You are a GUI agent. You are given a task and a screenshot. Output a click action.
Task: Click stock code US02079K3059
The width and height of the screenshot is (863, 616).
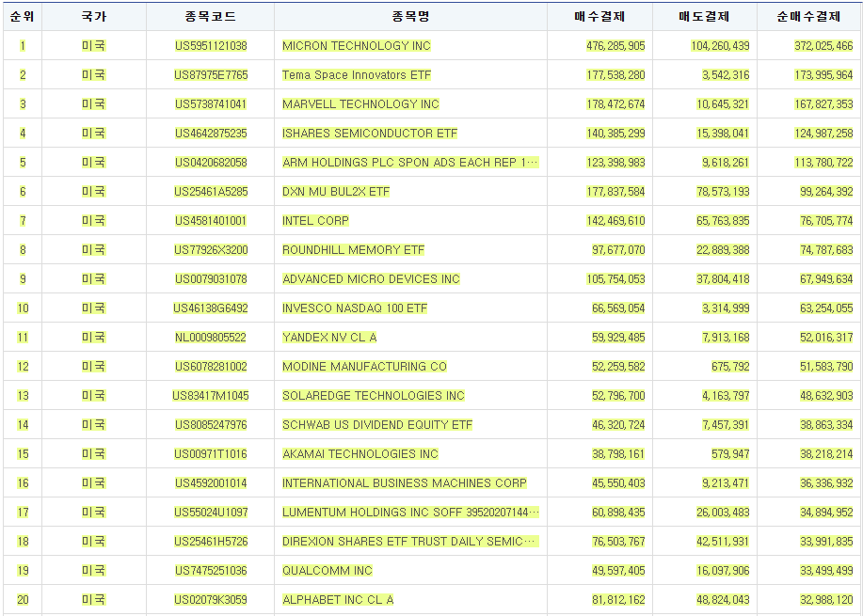pyautogui.click(x=211, y=599)
